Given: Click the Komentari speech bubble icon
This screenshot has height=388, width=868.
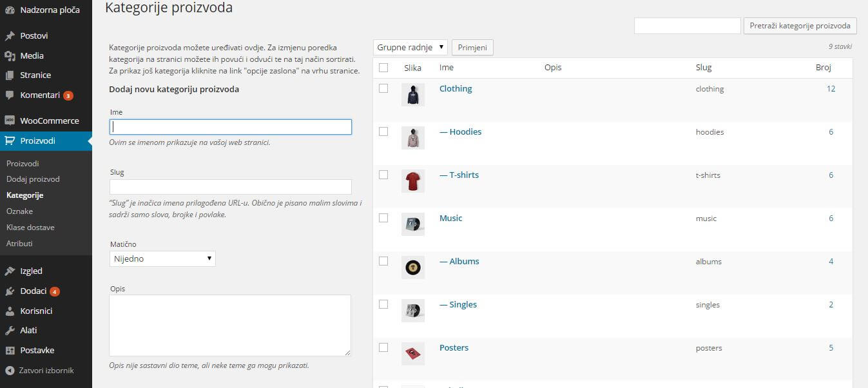Looking at the screenshot, I should (10, 95).
